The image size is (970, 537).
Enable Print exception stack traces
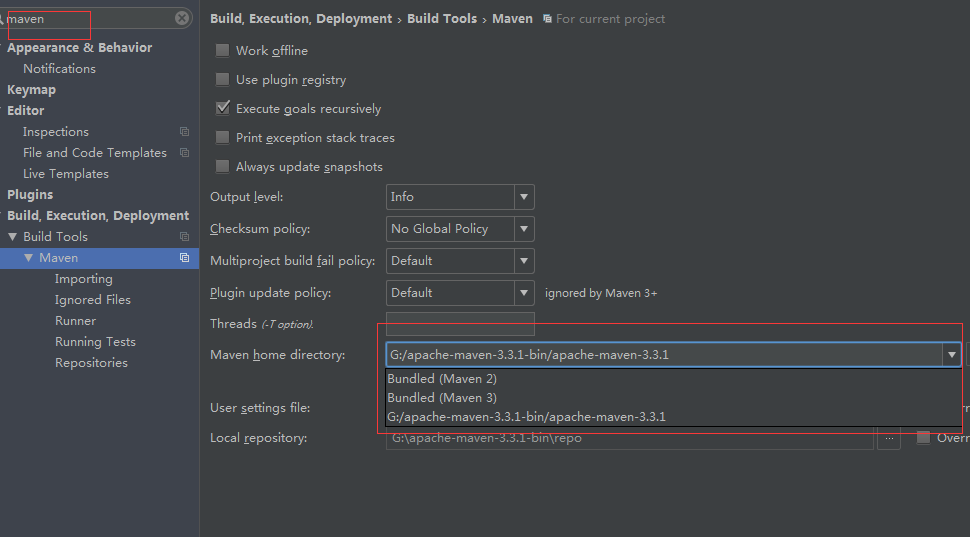click(x=222, y=137)
